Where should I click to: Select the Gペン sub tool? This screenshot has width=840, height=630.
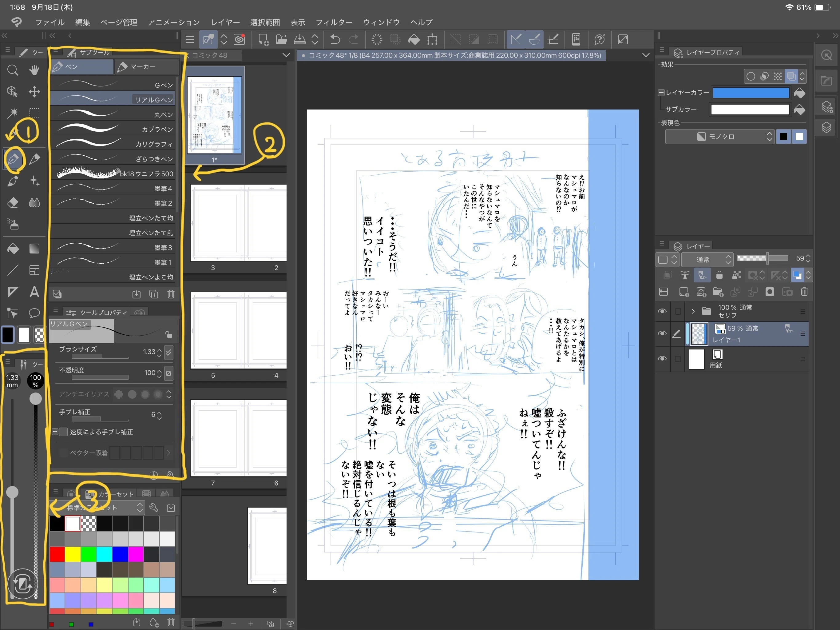113,85
